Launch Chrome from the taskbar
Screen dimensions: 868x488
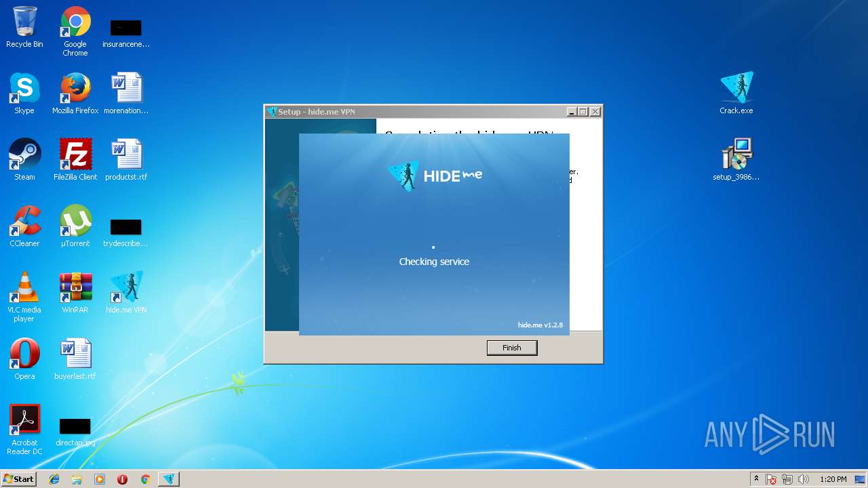click(x=145, y=479)
